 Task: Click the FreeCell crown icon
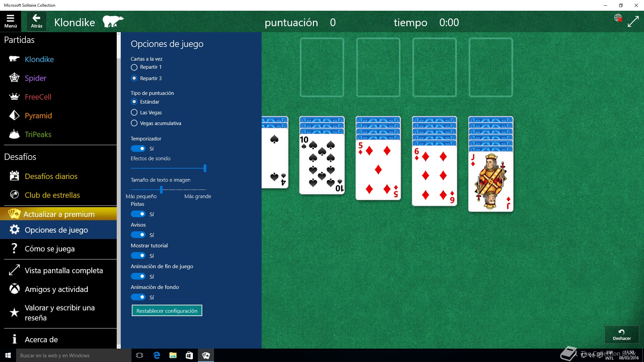(14, 97)
